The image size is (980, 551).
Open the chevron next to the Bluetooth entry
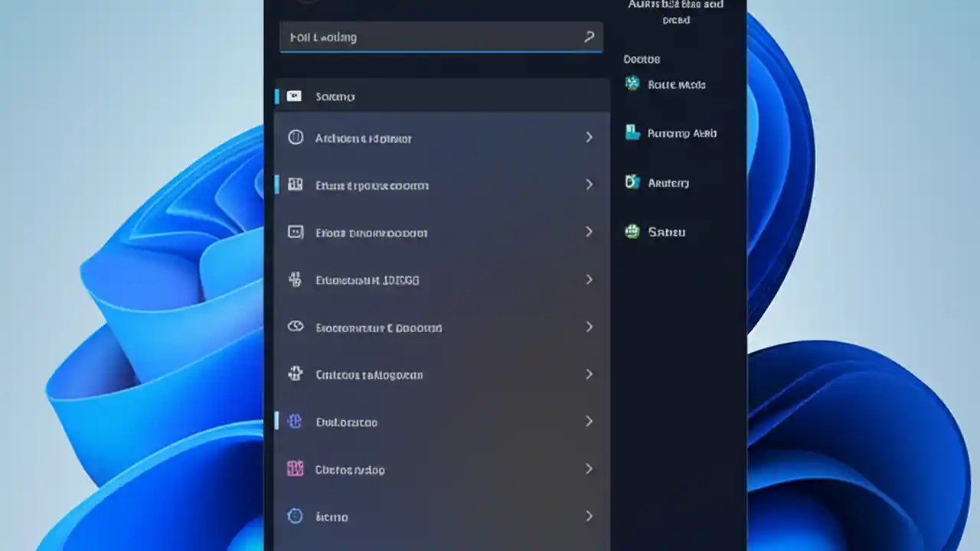(x=589, y=422)
